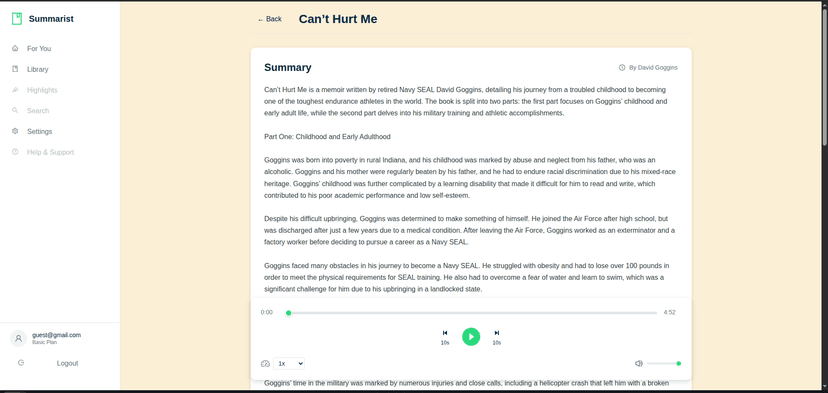Click the playback speed gauge icon

266,363
